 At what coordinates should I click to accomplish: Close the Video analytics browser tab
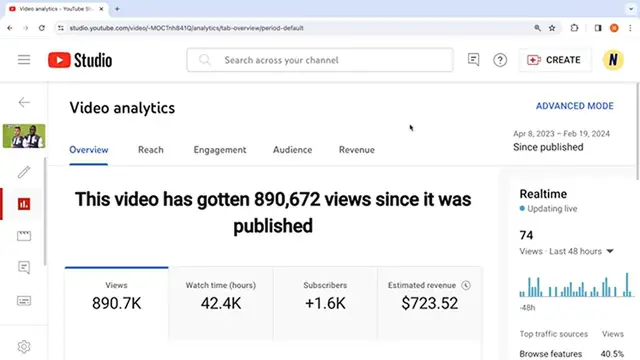click(101, 9)
